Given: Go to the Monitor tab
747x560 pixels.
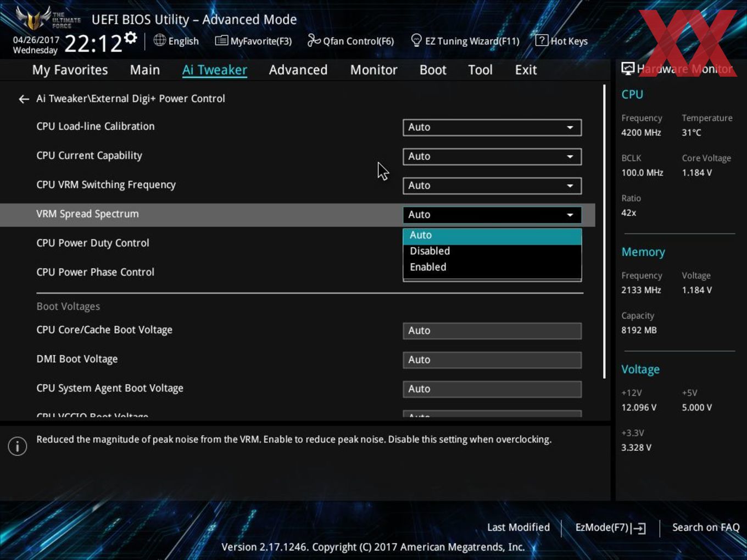Looking at the screenshot, I should pyautogui.click(x=374, y=70).
